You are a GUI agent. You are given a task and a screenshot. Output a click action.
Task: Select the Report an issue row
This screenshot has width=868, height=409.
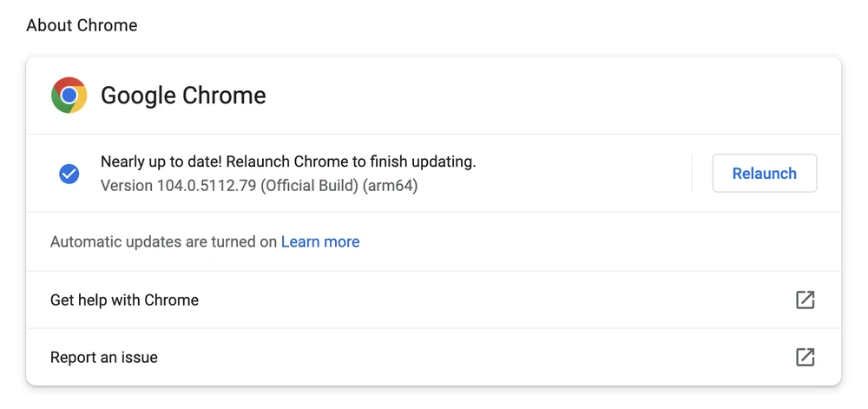click(104, 357)
